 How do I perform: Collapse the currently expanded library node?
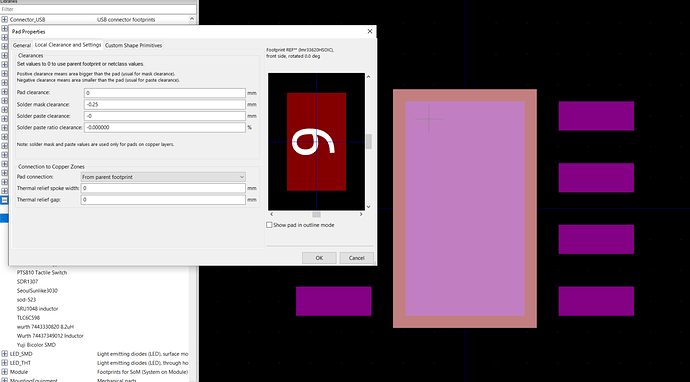4,200
